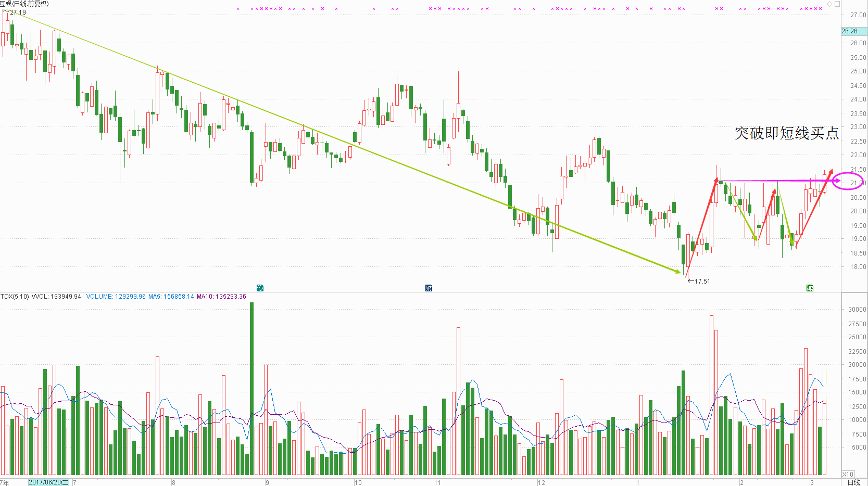868x486 pixels.
Task: Click the MA10: 135293.36 value
Action: click(x=221, y=297)
